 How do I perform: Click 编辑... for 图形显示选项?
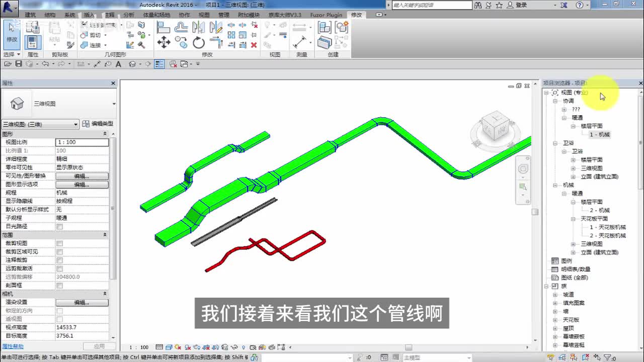tap(82, 185)
